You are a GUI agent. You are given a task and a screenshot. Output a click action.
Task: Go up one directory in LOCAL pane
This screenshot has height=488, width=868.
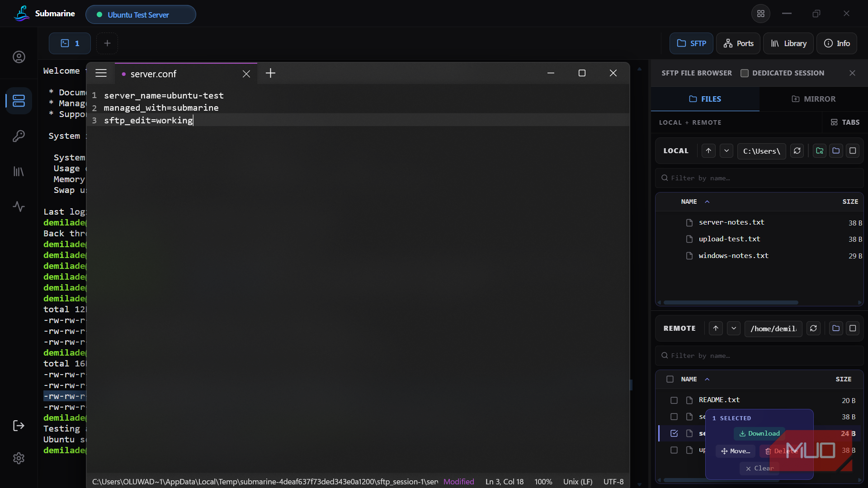708,151
